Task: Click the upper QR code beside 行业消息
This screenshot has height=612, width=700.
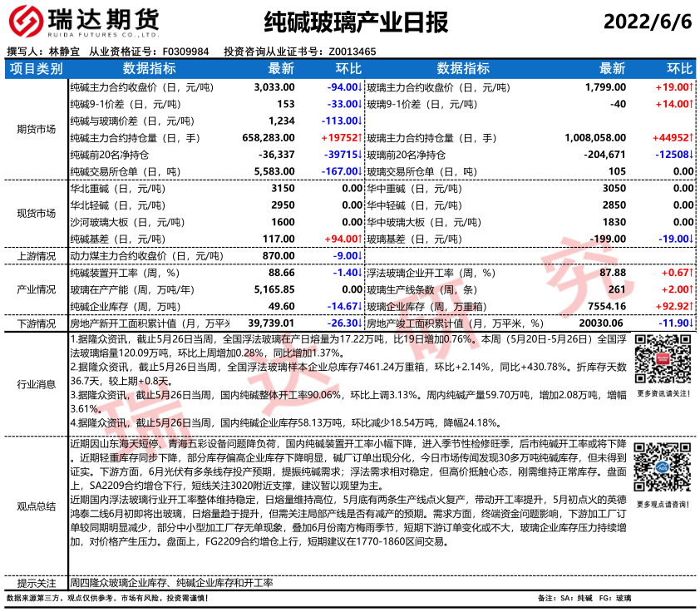Action: pos(662,358)
